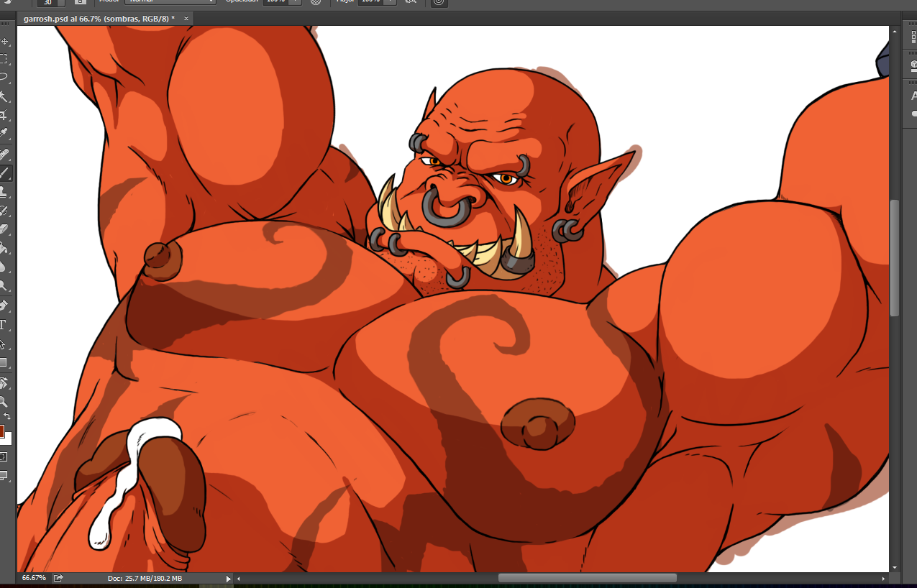Select the Dodge tool
917x588 pixels.
pos(4,286)
